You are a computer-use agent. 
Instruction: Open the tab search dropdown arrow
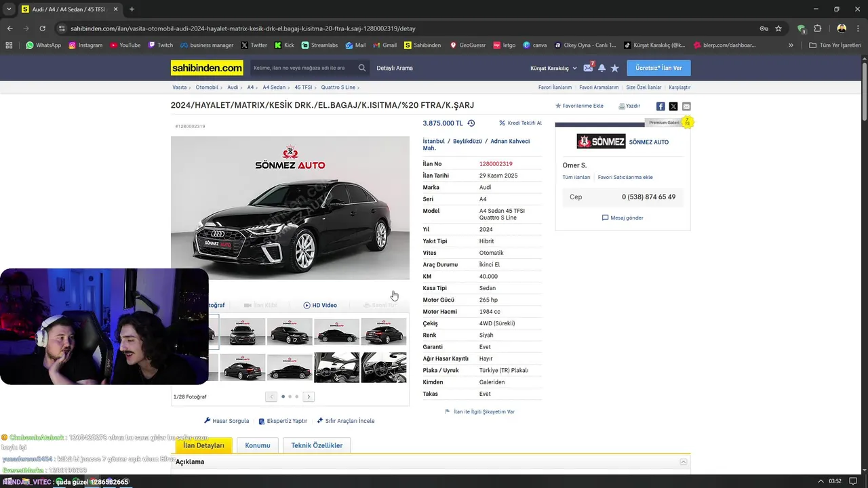tap(8, 9)
